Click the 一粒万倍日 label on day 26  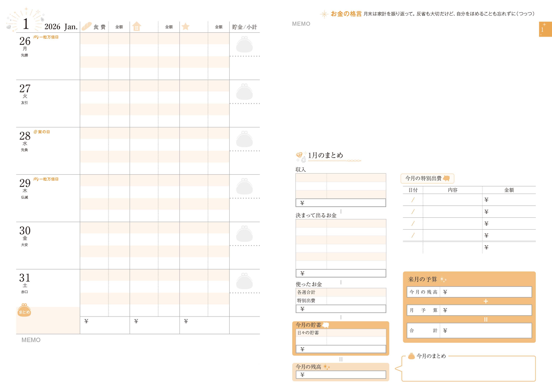[46, 37]
